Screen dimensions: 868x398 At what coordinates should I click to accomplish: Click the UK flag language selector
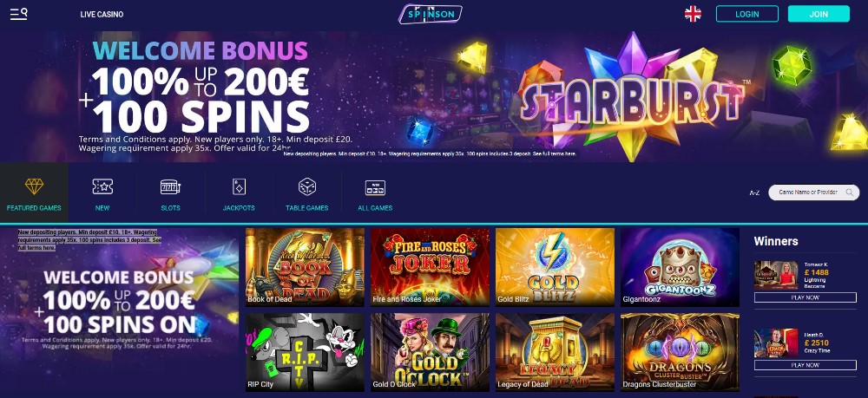693,14
